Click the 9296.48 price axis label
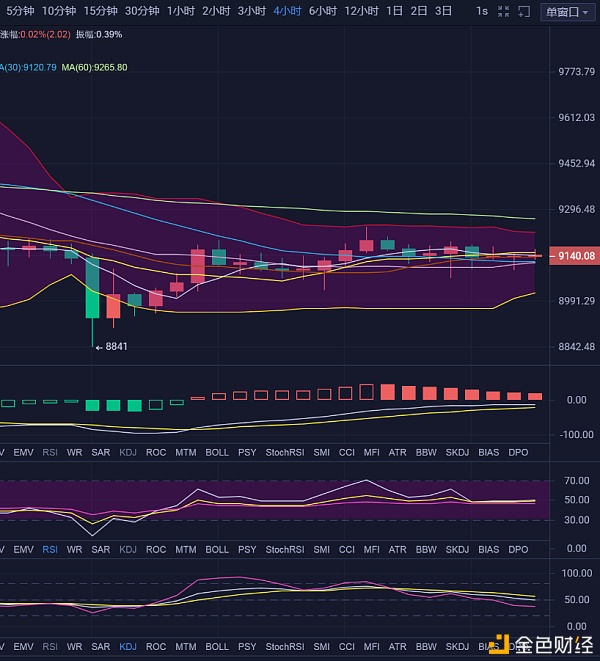The image size is (600, 661). 576,209
